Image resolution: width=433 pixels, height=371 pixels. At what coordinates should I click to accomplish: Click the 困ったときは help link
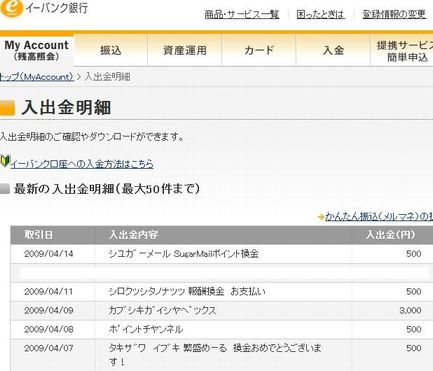[x=320, y=14]
